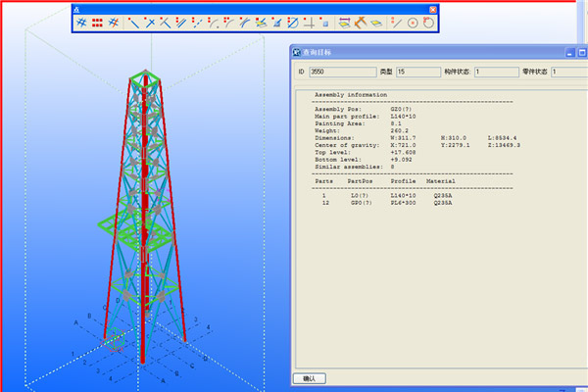Click the 类型 field showing 15
Viewport: 588px width, 392px height.
(x=416, y=72)
